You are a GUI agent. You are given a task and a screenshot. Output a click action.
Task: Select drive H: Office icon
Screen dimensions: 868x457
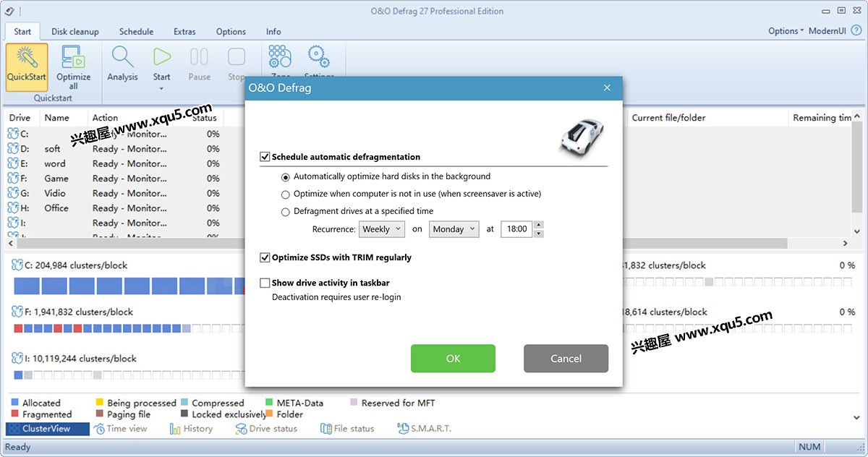(x=13, y=208)
